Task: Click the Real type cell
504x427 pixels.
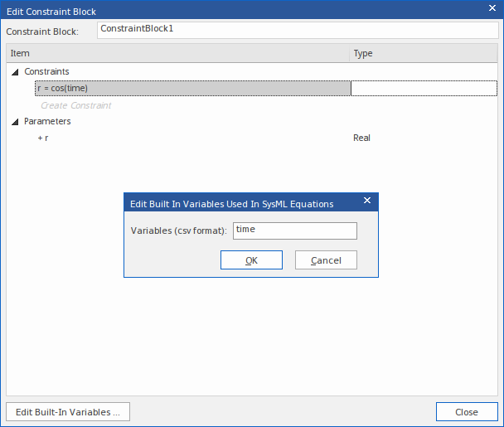Action: click(x=361, y=138)
